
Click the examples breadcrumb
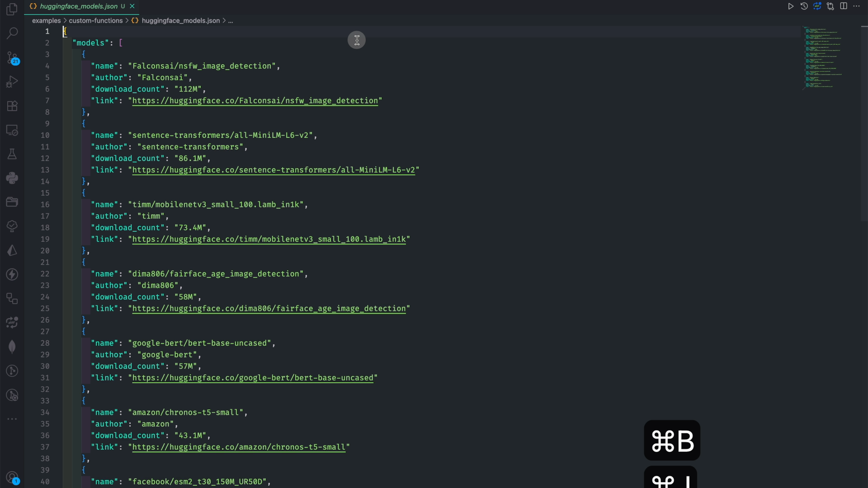point(46,21)
